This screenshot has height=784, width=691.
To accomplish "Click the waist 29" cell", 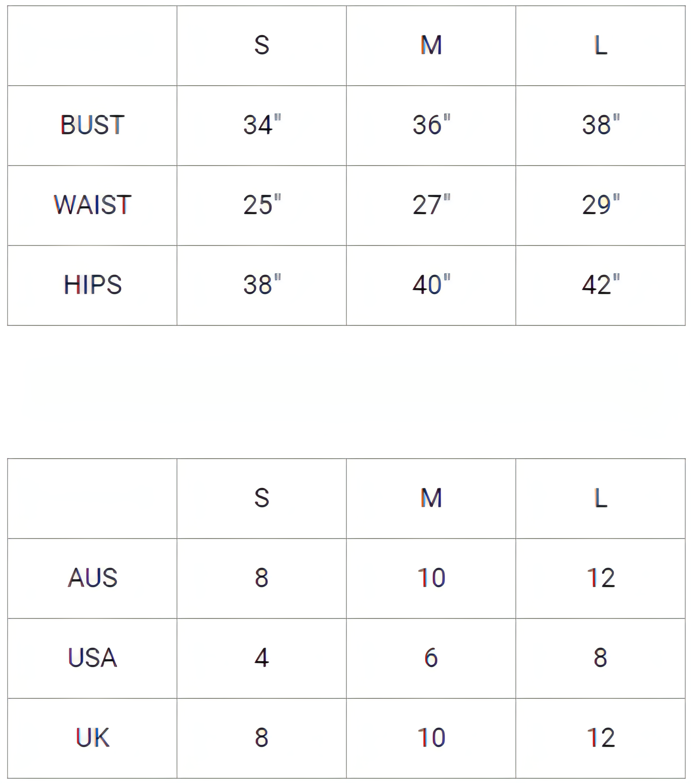I will (600, 205).
